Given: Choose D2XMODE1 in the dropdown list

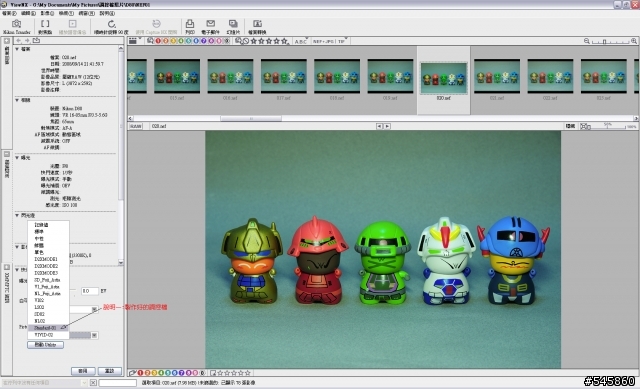Looking at the screenshot, I should point(48,259).
